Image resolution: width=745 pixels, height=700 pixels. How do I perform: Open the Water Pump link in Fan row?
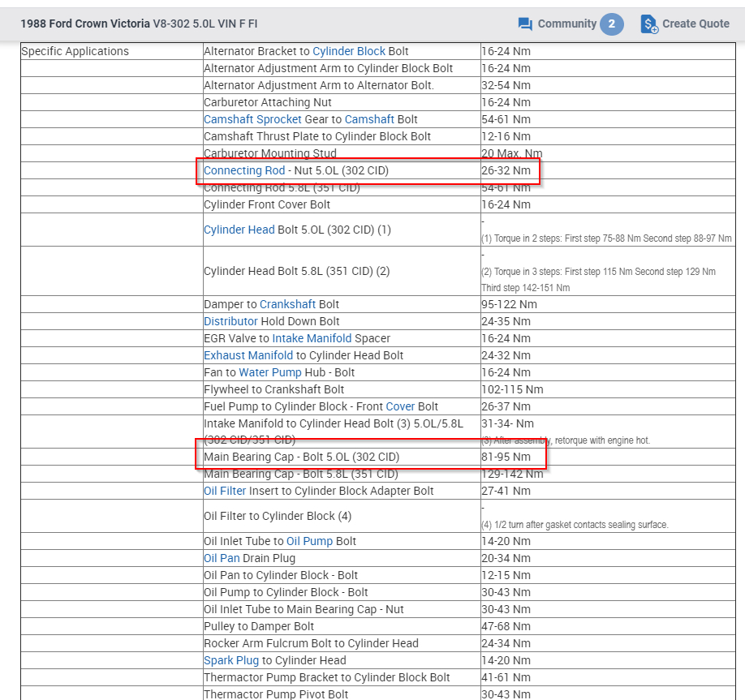point(270,373)
